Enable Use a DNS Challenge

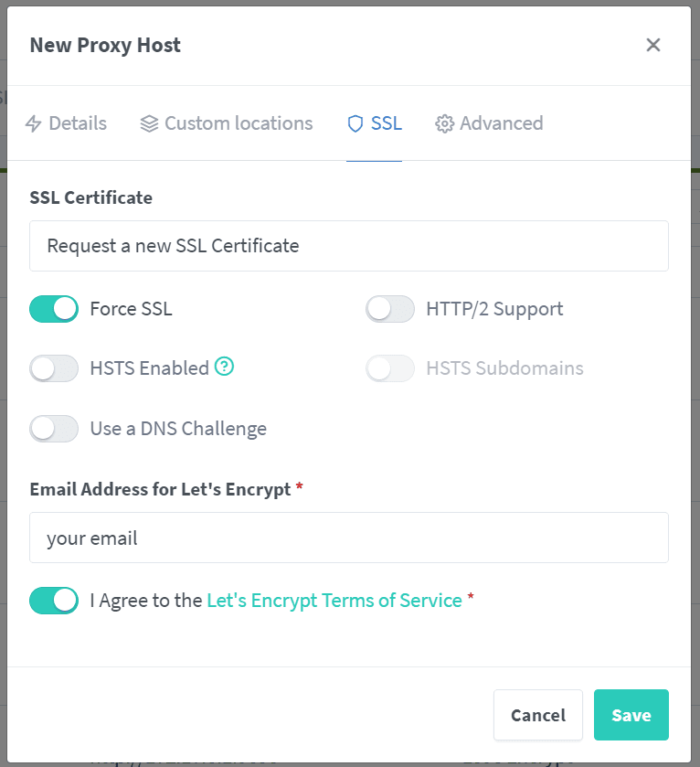pos(53,428)
